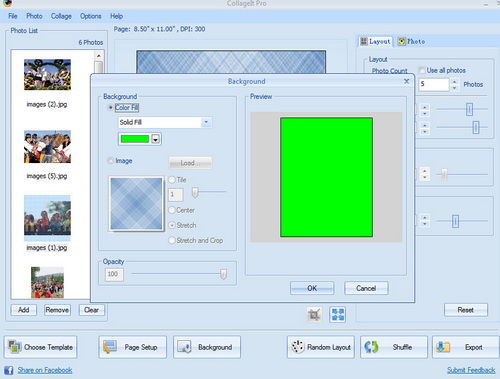Click the Choose Template button
The height and width of the screenshot is (379, 500).
pos(40,347)
